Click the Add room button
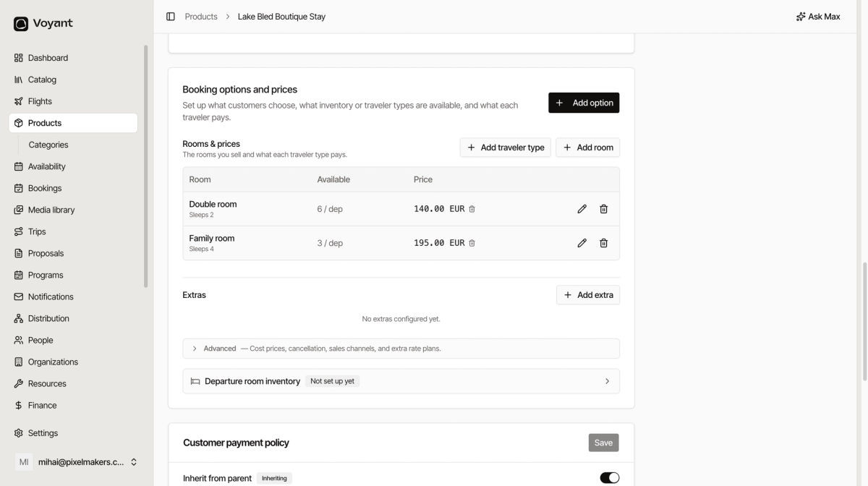 click(588, 148)
